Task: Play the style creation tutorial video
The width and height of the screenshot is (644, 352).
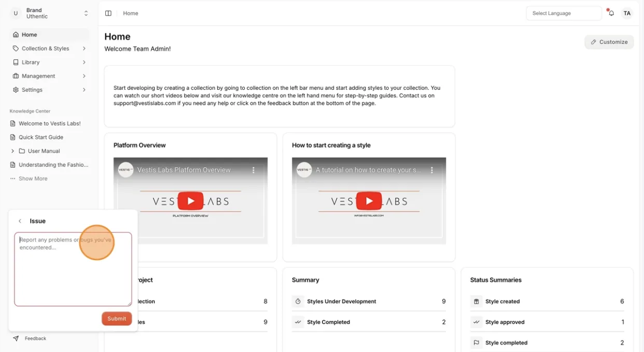Action: [369, 201]
